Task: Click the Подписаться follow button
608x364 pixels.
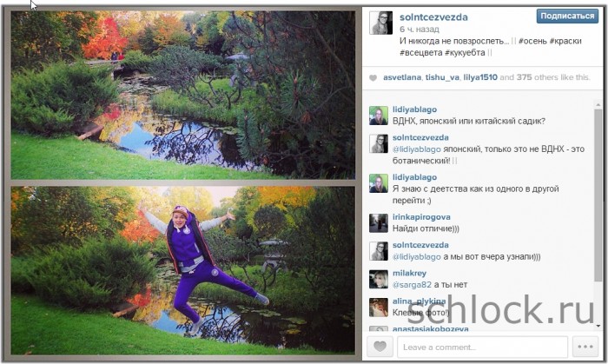Action: click(x=567, y=16)
